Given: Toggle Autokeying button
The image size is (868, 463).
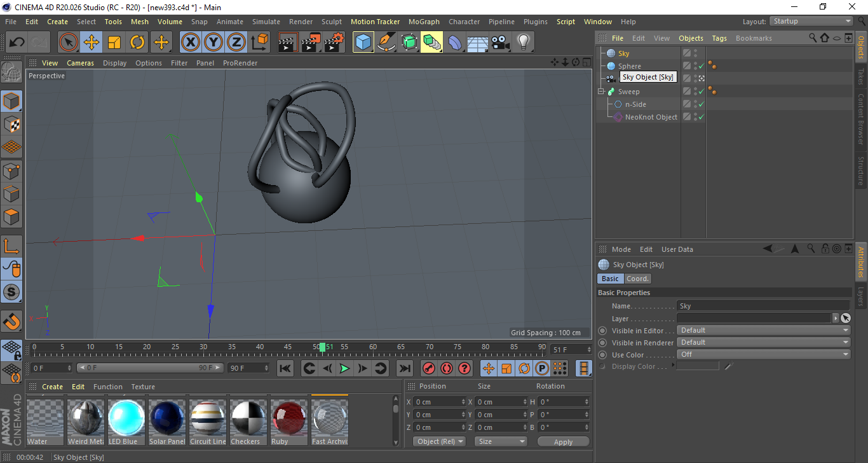Looking at the screenshot, I should click(x=447, y=368).
